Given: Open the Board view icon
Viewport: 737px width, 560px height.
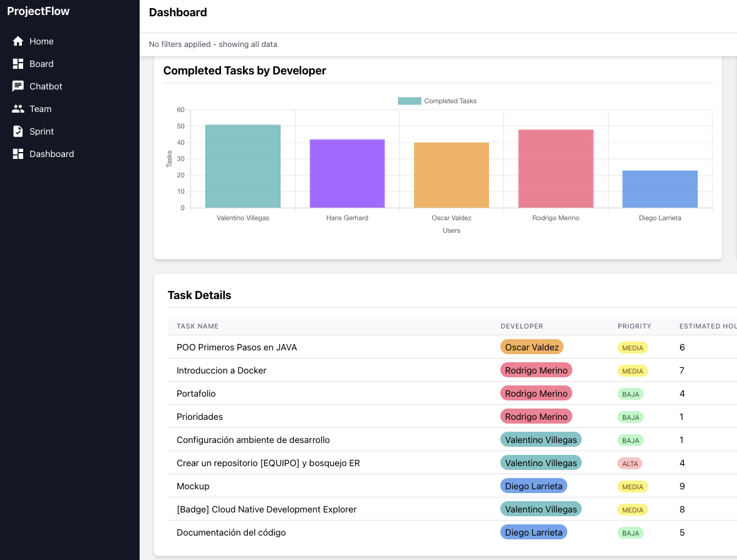Looking at the screenshot, I should (18, 63).
